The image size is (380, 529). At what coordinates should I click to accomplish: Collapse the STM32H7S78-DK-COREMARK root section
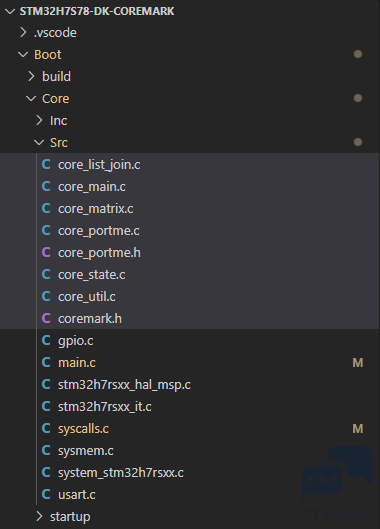pyautogui.click(x=10, y=11)
